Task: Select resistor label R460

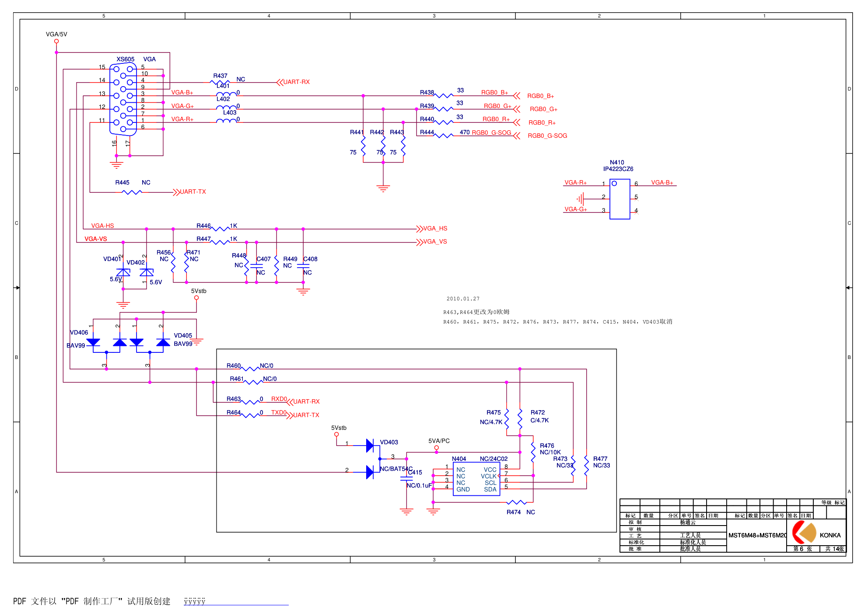Action: (x=234, y=366)
